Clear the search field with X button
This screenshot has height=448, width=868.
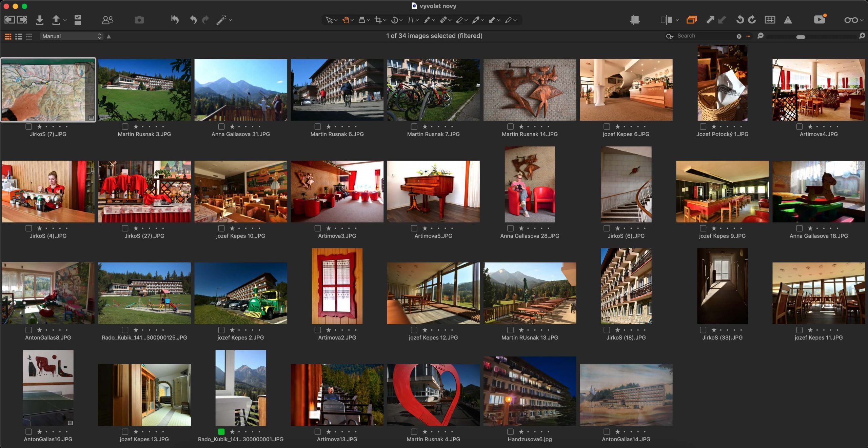tap(739, 36)
